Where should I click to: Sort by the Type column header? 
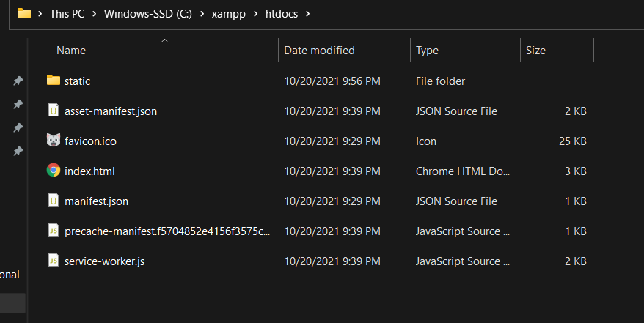coord(427,51)
